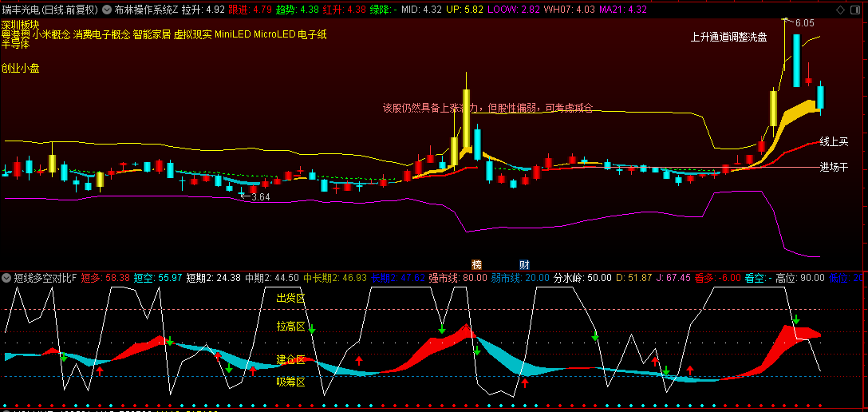
Task: Select the D: 51.87 value
Action: click(x=633, y=278)
